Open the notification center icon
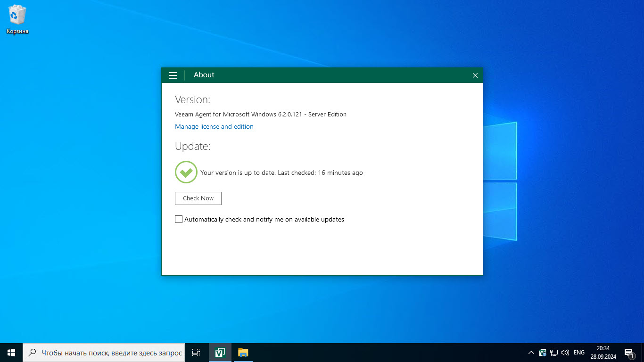The width and height of the screenshot is (644, 362). point(629,353)
